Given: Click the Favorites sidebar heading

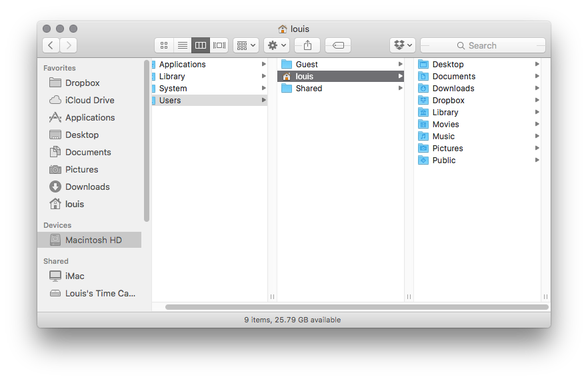Looking at the screenshot, I should point(59,68).
